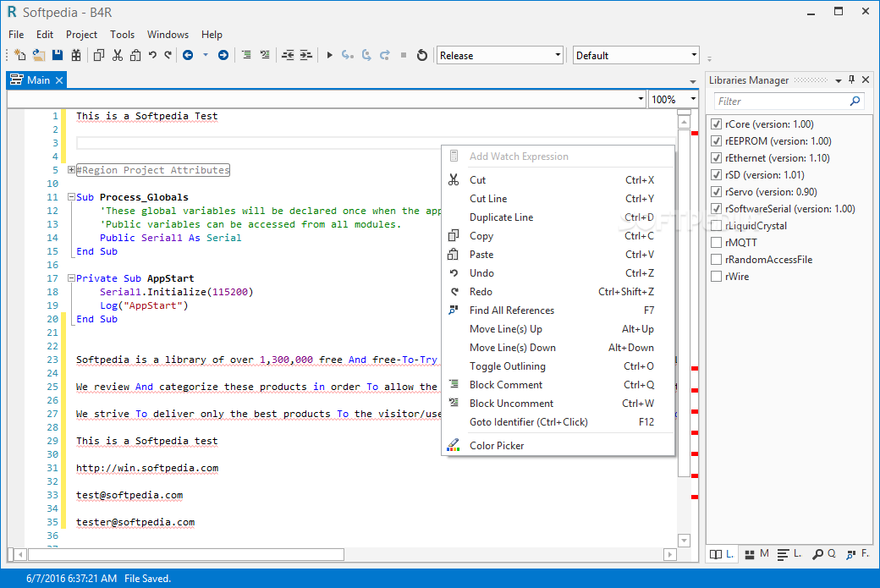Open a project with the folder toolbar icon

(x=38, y=55)
